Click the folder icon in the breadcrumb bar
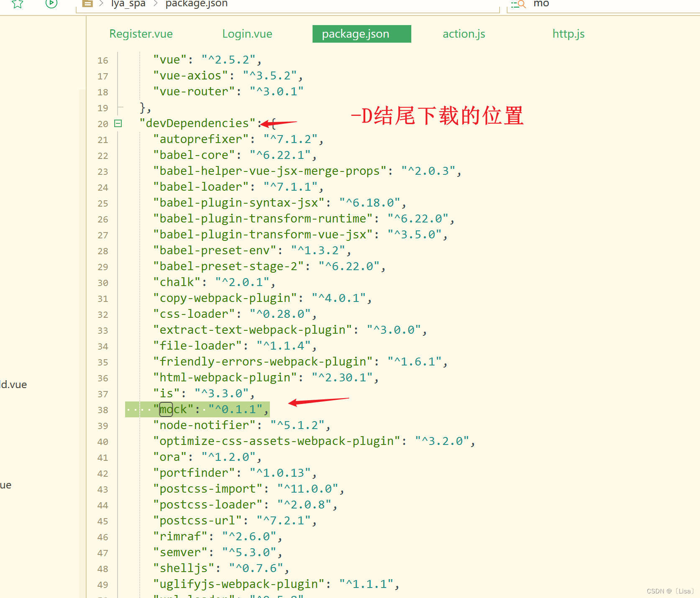 click(87, 3)
